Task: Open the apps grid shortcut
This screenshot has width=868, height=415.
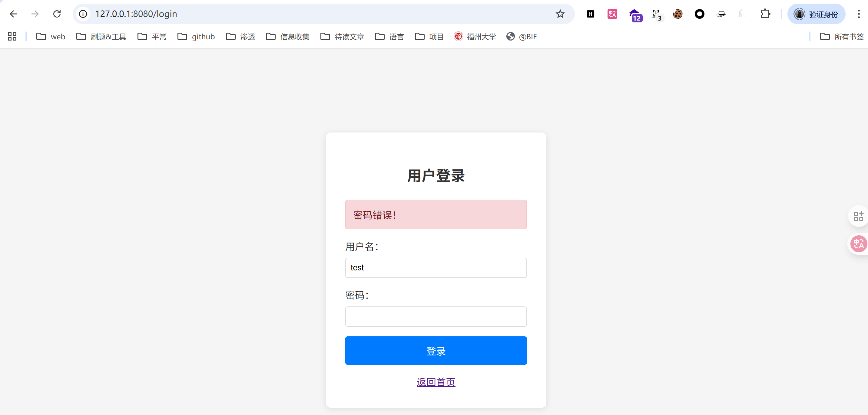Action: pos(12,36)
